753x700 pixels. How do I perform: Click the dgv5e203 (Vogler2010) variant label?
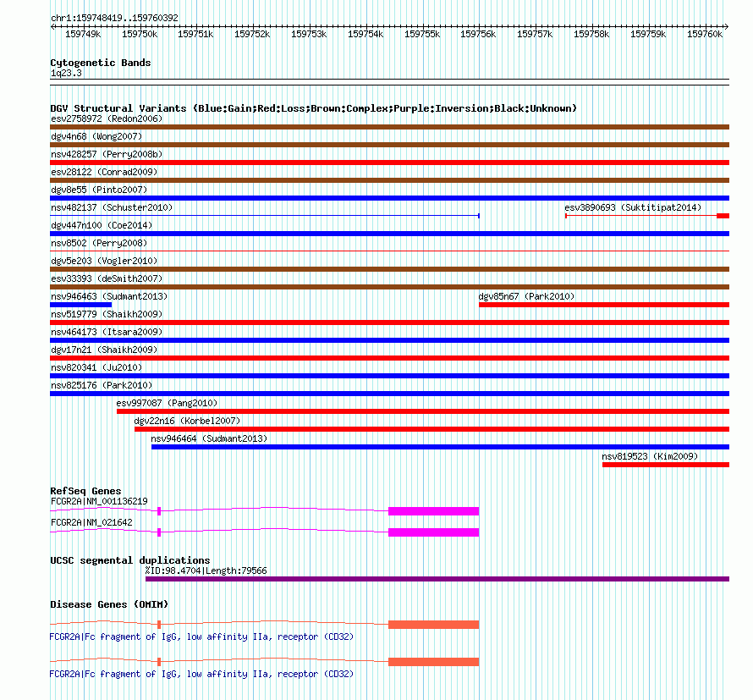pyautogui.click(x=104, y=261)
